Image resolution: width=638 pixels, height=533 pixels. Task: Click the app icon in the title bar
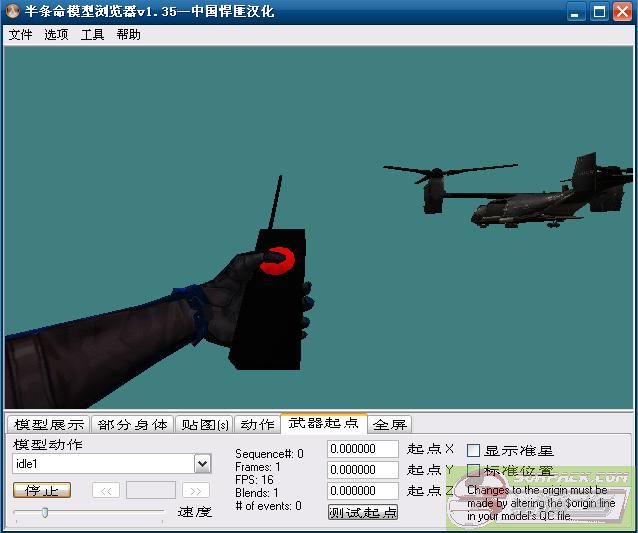click(14, 12)
